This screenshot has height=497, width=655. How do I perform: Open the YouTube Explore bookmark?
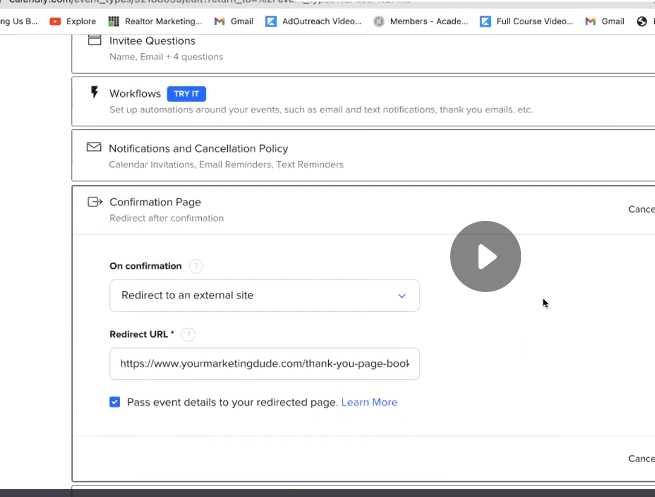coord(72,21)
